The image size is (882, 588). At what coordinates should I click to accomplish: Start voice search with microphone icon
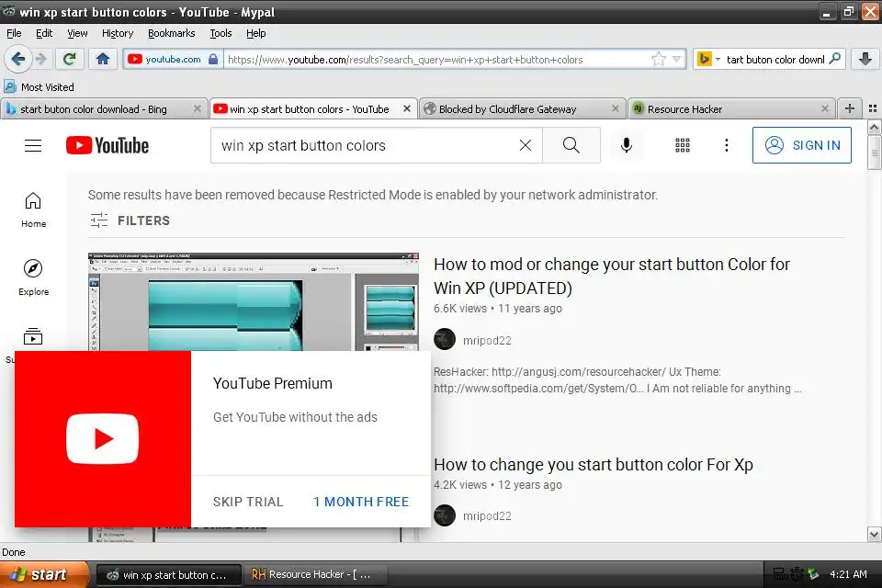626,145
